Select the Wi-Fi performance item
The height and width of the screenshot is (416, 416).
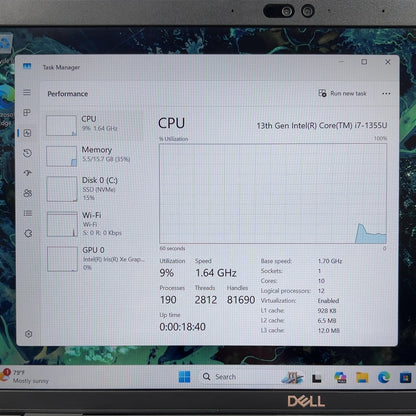96,224
